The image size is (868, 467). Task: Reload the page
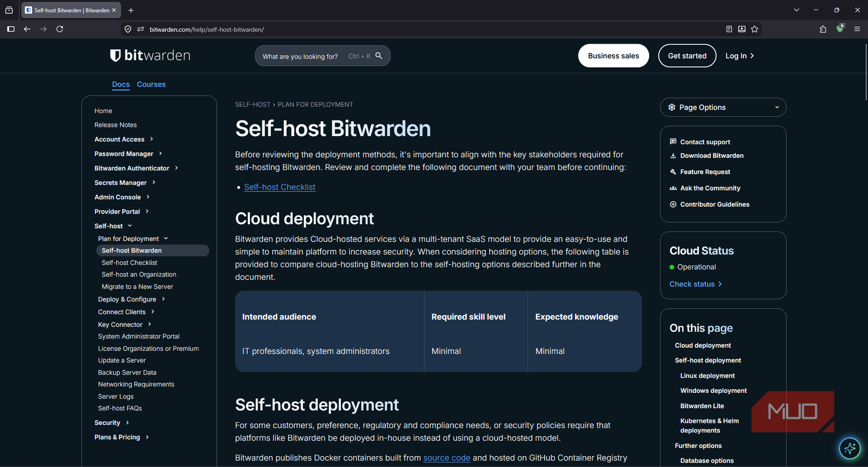click(60, 29)
